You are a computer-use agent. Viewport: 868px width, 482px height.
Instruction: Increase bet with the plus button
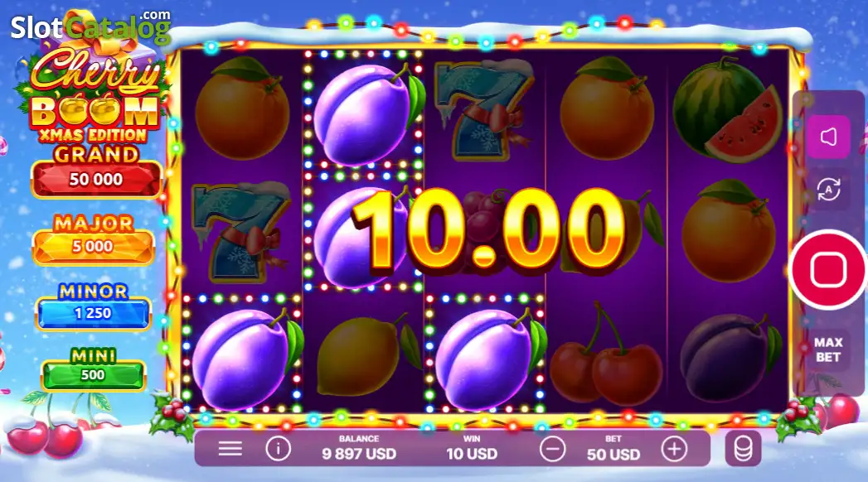pyautogui.click(x=674, y=449)
